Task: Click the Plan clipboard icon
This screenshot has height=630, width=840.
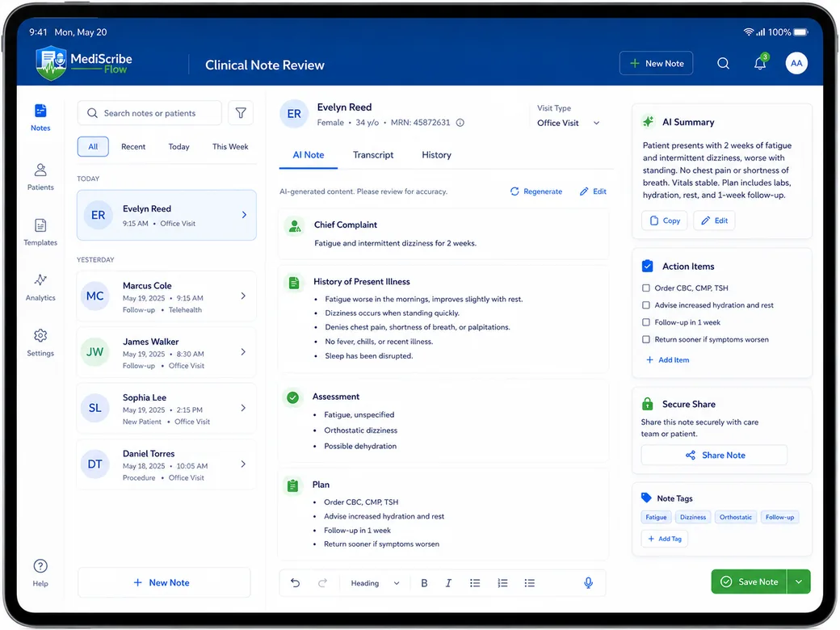Action: coord(292,486)
